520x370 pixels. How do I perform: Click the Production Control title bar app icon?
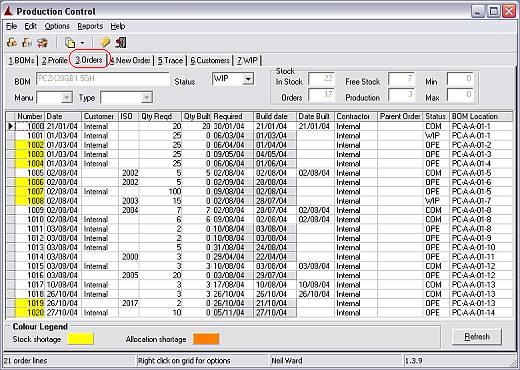tap(8, 11)
